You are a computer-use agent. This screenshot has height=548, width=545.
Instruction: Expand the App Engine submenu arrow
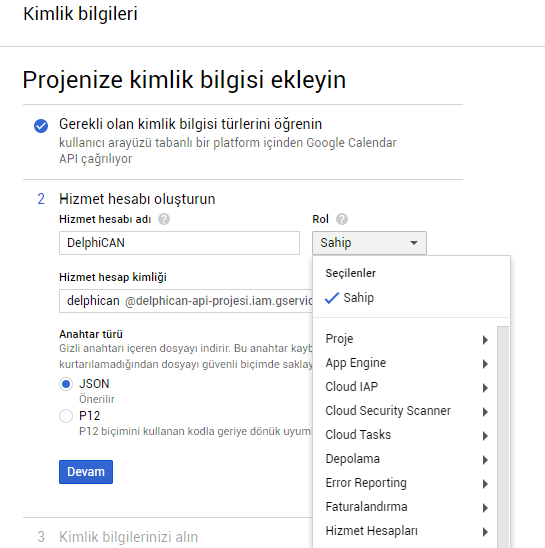[x=485, y=364]
